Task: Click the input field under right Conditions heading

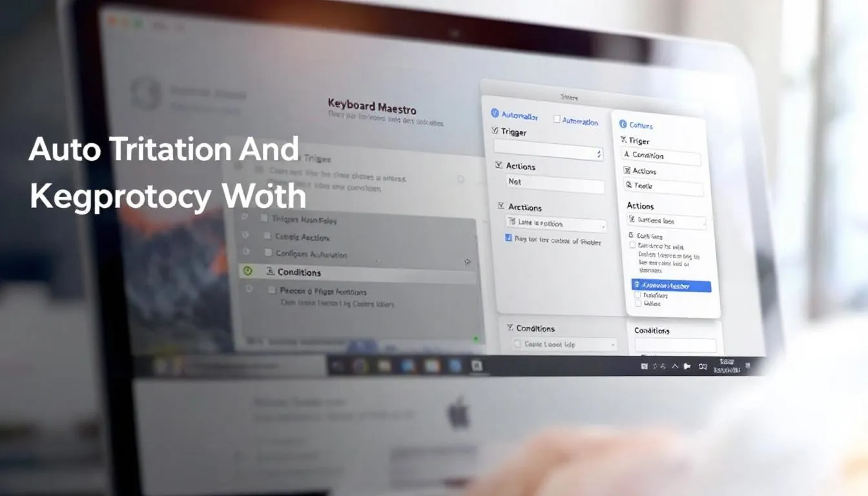Action: tap(676, 346)
